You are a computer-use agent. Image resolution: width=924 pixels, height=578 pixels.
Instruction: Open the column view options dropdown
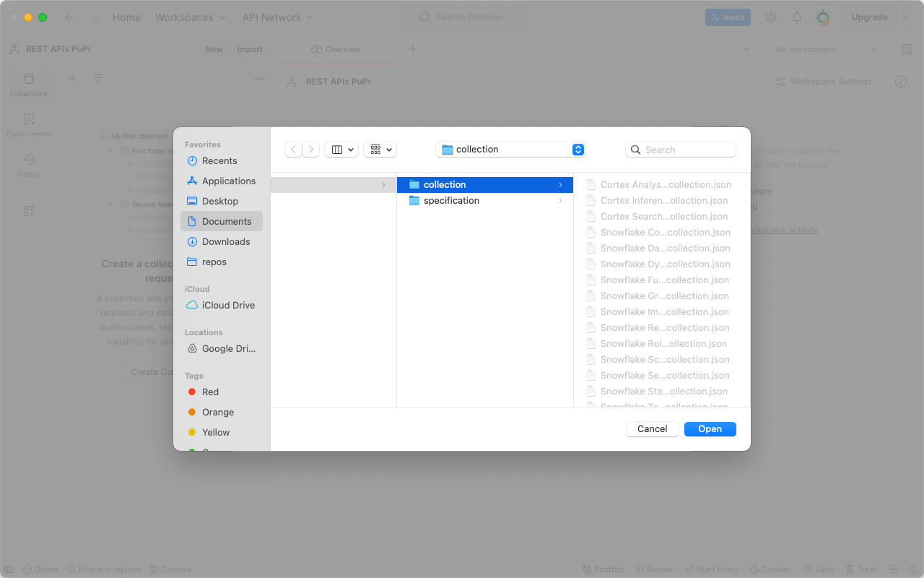(x=341, y=150)
